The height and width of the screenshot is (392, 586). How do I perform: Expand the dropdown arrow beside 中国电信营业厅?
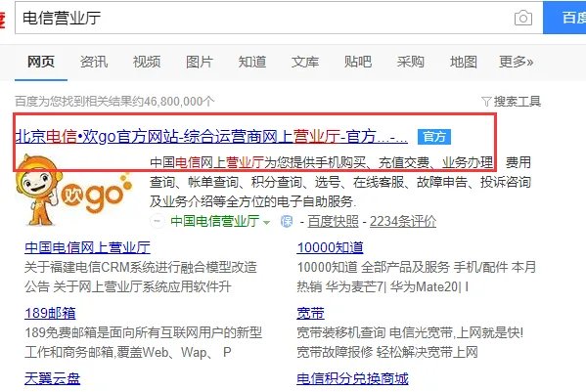coord(266,223)
